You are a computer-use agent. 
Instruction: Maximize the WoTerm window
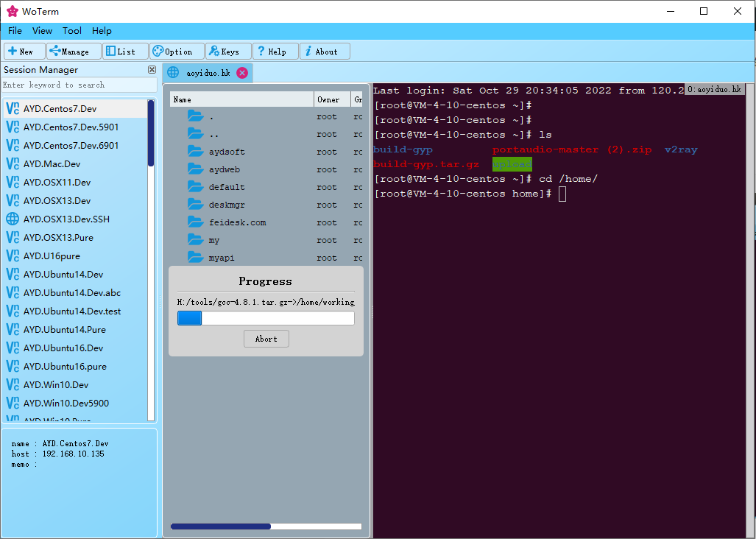point(704,11)
